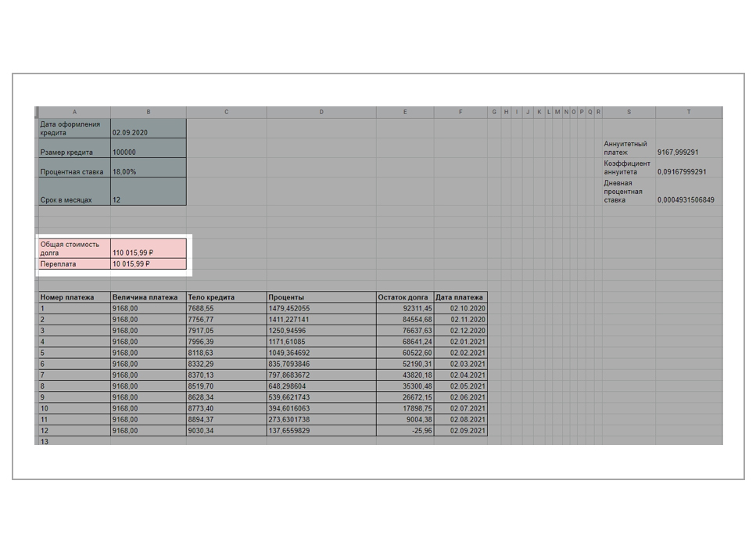
Task: Select column E header
Action: 405,112
